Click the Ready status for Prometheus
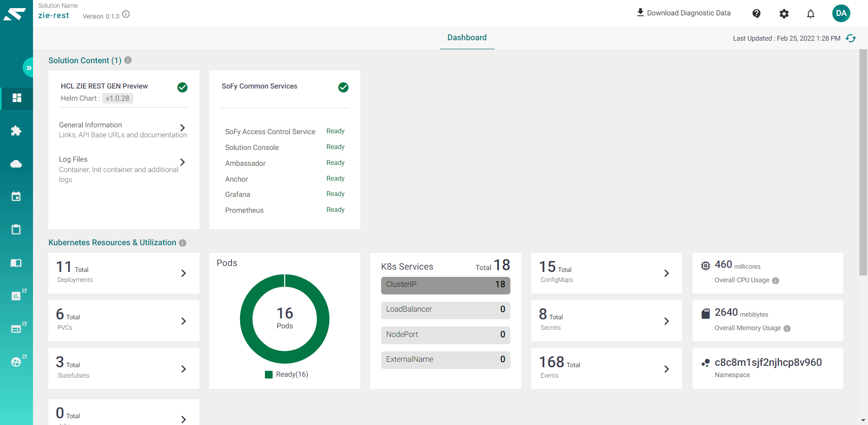This screenshot has height=425, width=868. tap(335, 210)
